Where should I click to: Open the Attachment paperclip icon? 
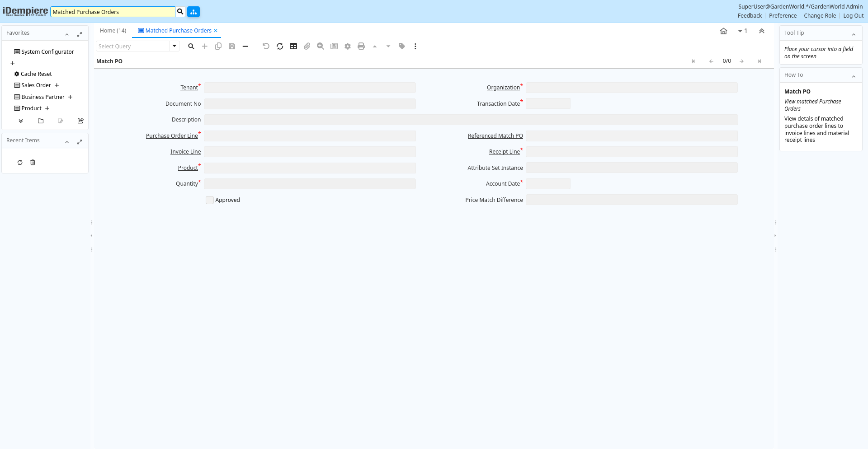[x=307, y=47]
